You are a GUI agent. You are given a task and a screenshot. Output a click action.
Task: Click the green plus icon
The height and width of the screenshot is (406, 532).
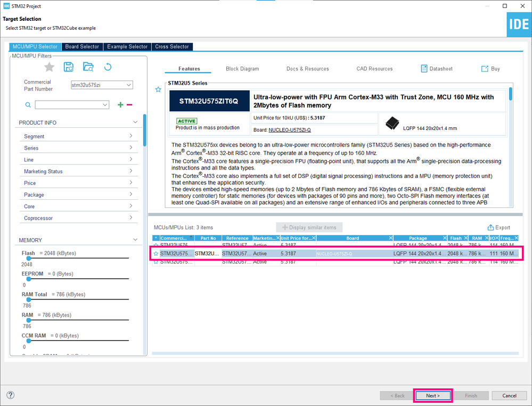tap(120, 104)
